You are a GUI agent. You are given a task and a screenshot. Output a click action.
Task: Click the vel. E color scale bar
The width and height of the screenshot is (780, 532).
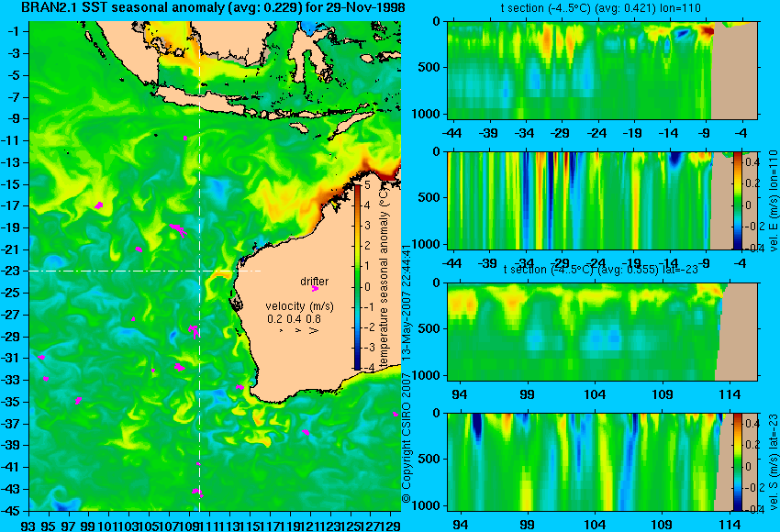(x=738, y=200)
